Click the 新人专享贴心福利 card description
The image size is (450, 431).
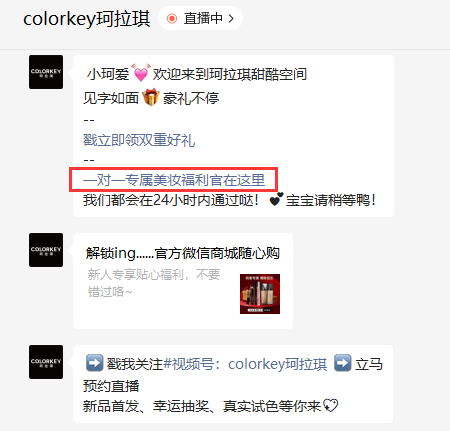(153, 283)
